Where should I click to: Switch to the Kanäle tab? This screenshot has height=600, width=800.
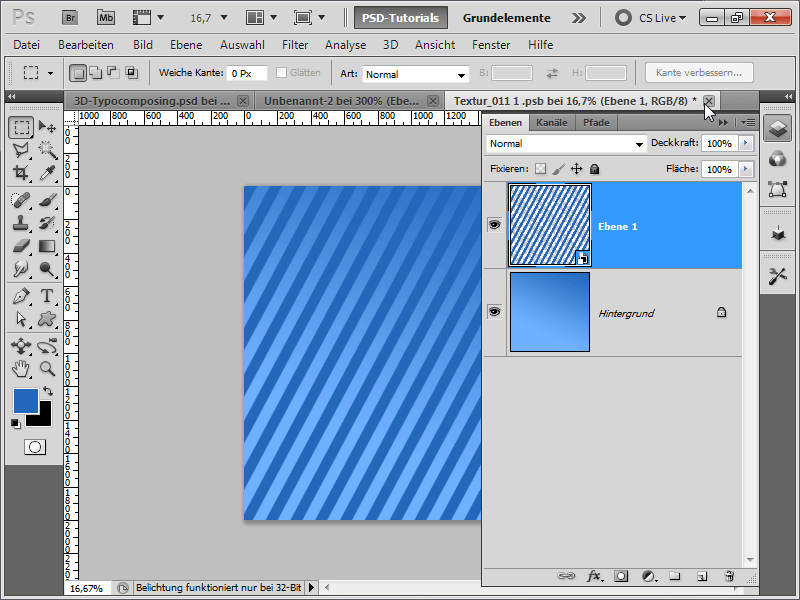click(x=552, y=122)
